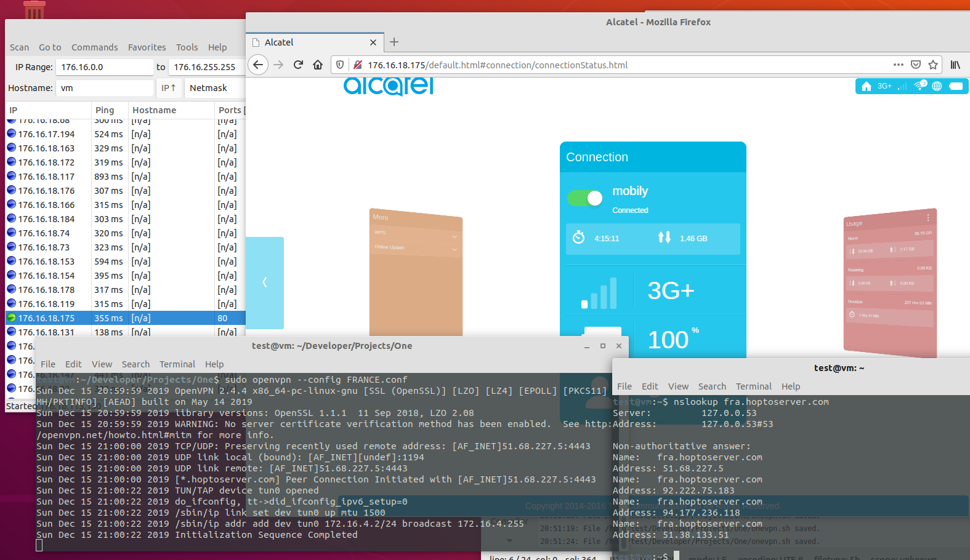This screenshot has height=560, width=970.
Task: Sort the IP scanner list by the Hostname column
Action: pos(171,110)
